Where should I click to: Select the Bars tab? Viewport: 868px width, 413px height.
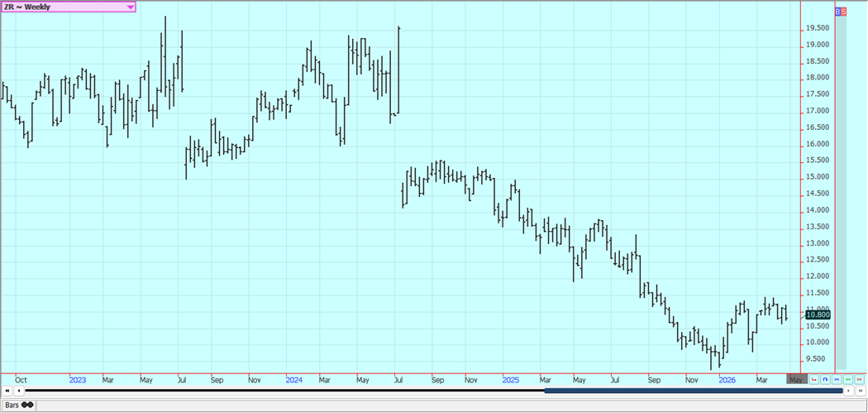pyautogui.click(x=12, y=405)
